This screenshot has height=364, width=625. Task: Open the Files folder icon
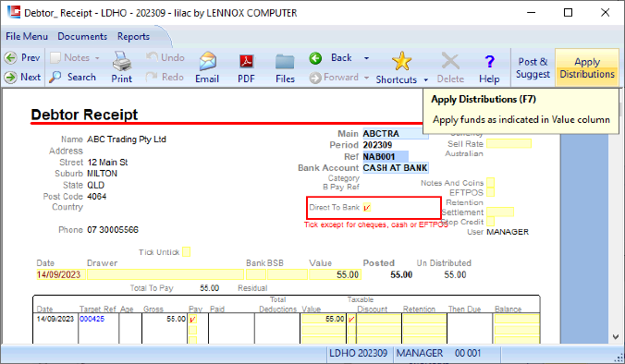(x=285, y=62)
